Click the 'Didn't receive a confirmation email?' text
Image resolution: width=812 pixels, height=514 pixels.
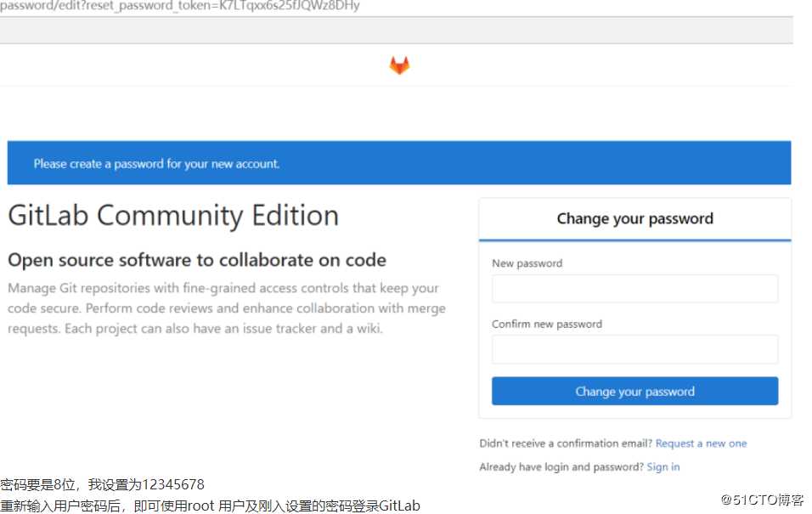[566, 443]
